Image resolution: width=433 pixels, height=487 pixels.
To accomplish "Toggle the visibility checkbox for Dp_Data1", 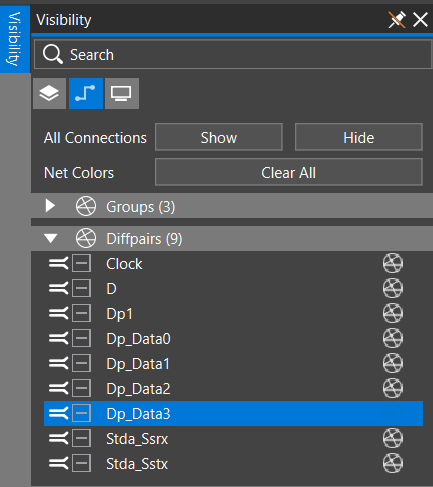I will point(81,363).
